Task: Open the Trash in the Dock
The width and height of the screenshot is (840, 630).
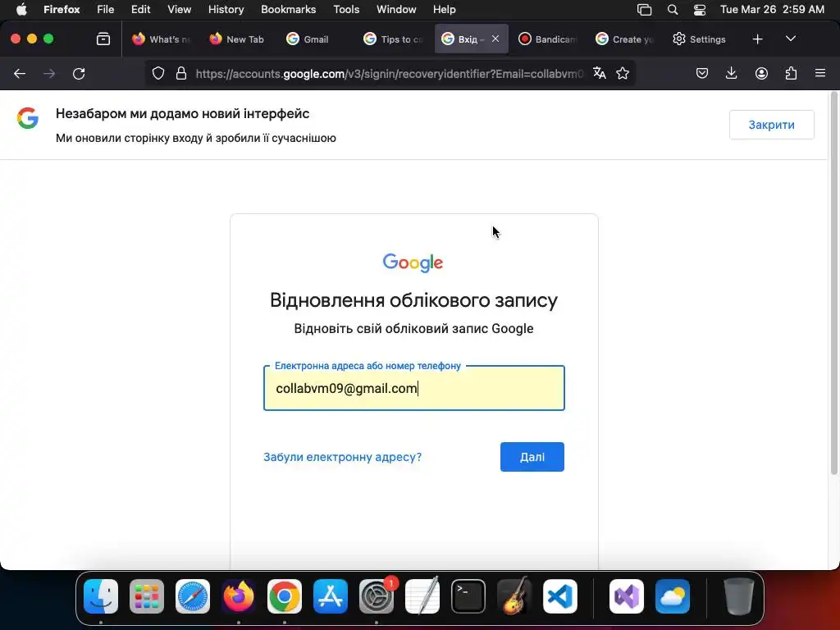Action: click(739, 596)
